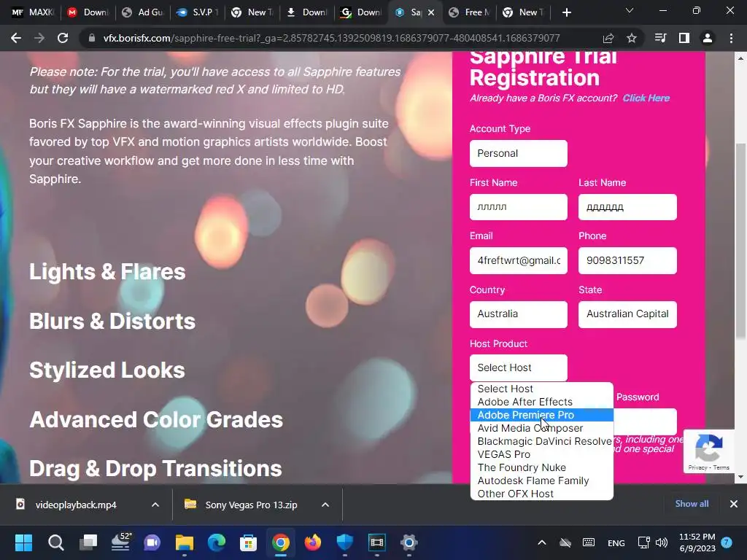Open the Country dropdown showing Australia
The width and height of the screenshot is (747, 560).
point(519,314)
